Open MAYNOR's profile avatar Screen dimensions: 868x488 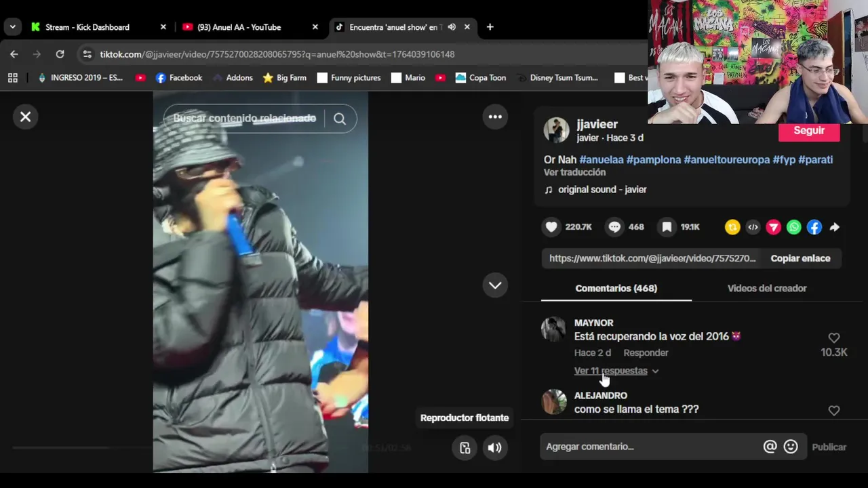[x=553, y=330]
